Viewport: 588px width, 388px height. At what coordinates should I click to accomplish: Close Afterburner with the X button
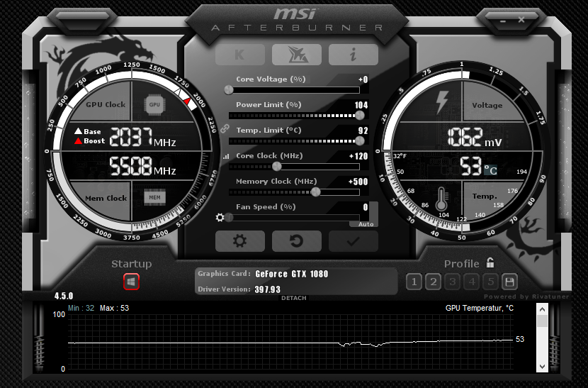(x=521, y=20)
